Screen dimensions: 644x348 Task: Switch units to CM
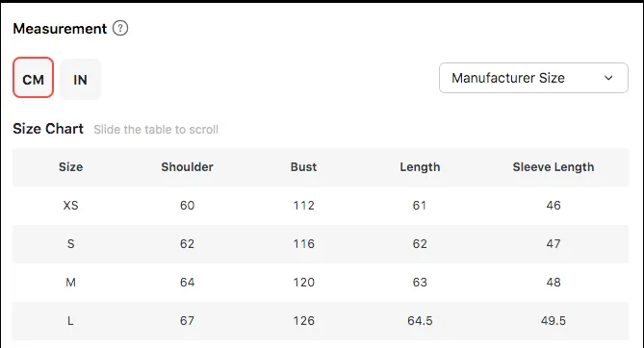34,78
